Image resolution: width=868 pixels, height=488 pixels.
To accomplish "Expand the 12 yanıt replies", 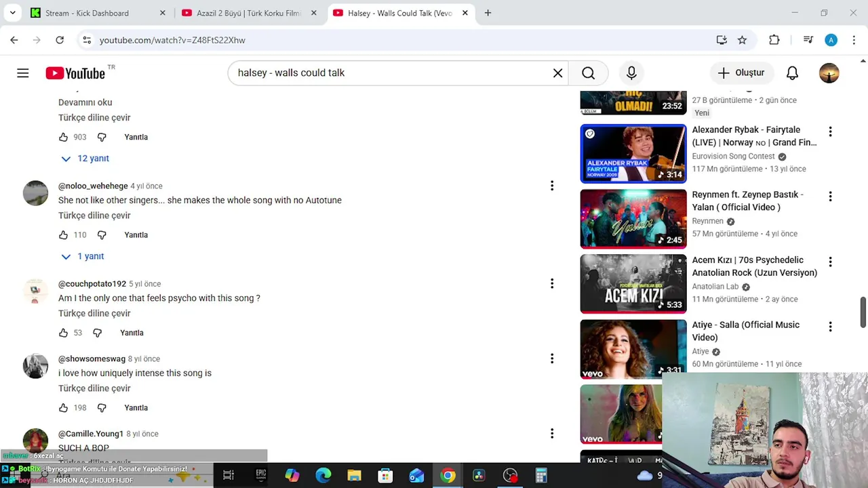I will click(85, 159).
